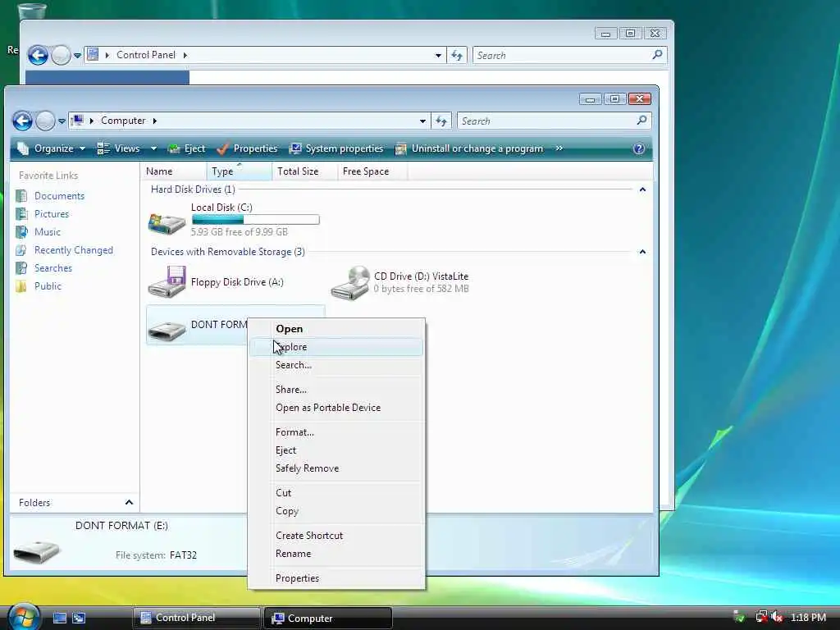
Task: Choose Create Shortcut from the context menu
Action: 336,536
